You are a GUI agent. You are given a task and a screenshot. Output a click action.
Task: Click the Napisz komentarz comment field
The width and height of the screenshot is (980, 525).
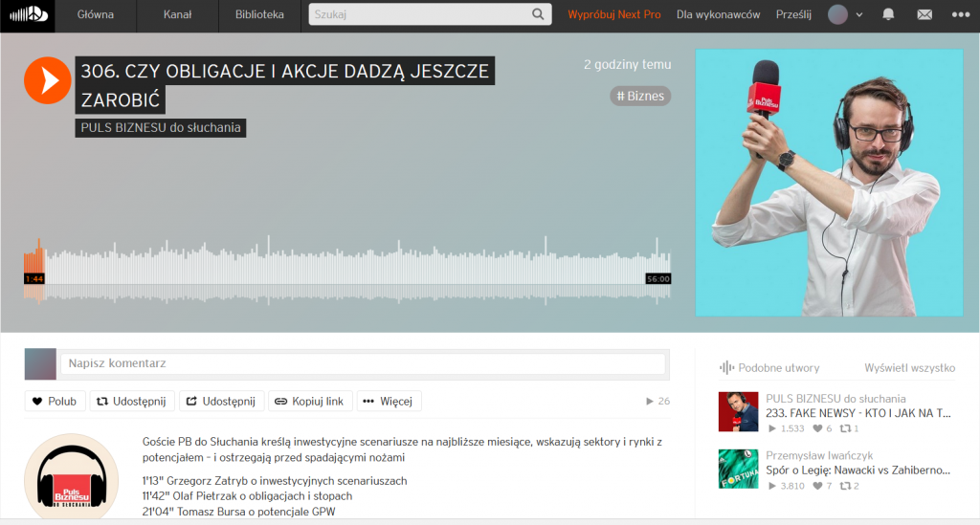tap(363, 363)
